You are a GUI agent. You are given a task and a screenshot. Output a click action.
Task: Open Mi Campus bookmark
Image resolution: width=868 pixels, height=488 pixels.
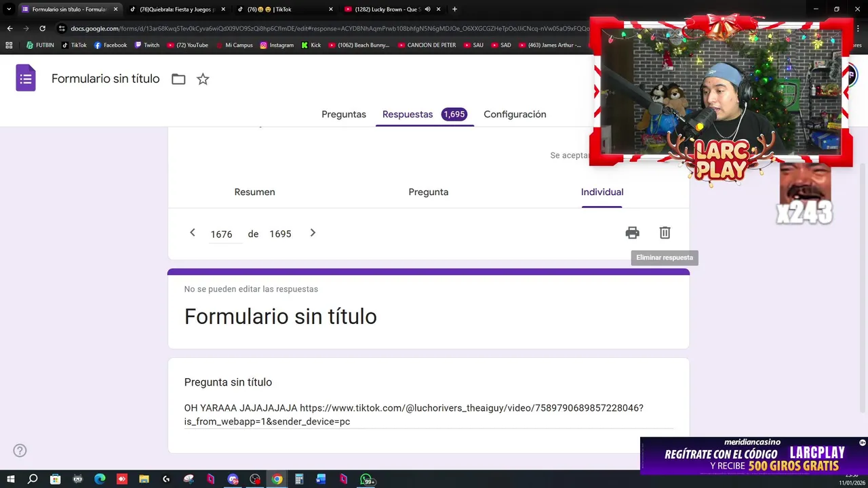(x=234, y=45)
